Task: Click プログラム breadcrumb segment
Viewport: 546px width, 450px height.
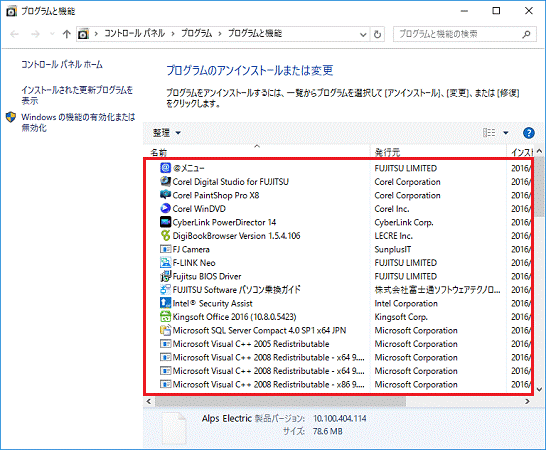Action: (196, 33)
